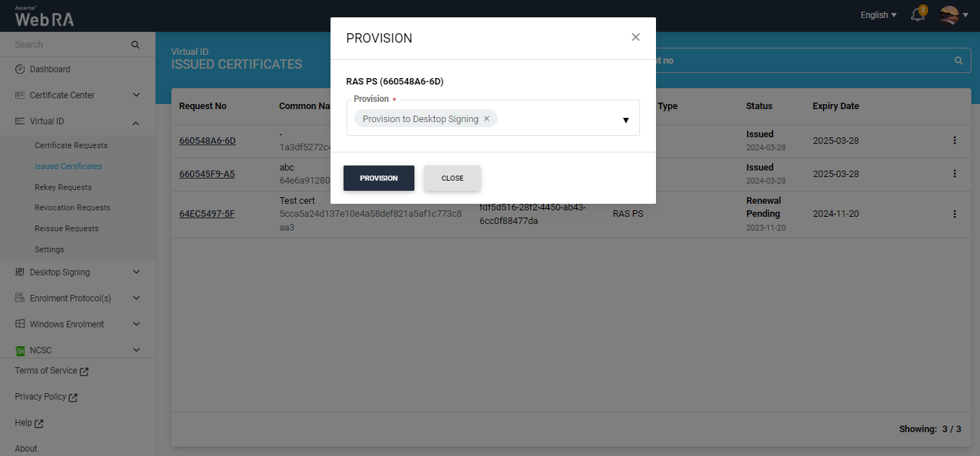
Task: Open Revocation Requests submenu item
Action: click(72, 207)
